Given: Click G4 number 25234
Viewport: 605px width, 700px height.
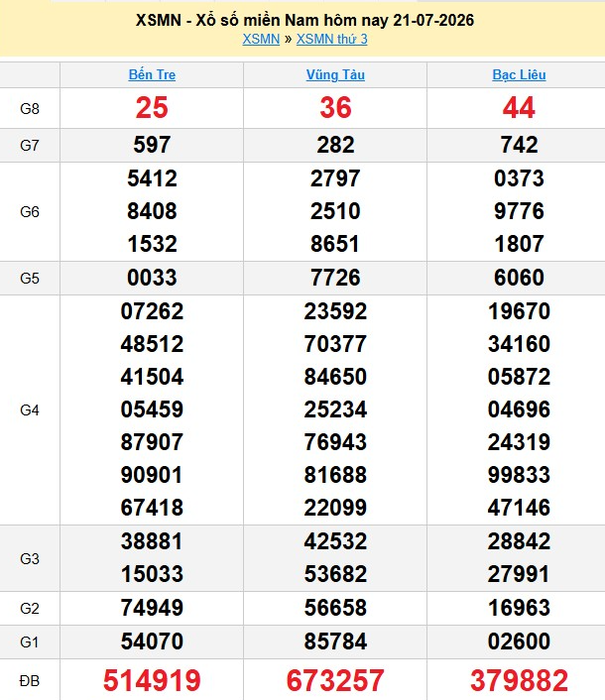Looking at the screenshot, I should tap(335, 409).
